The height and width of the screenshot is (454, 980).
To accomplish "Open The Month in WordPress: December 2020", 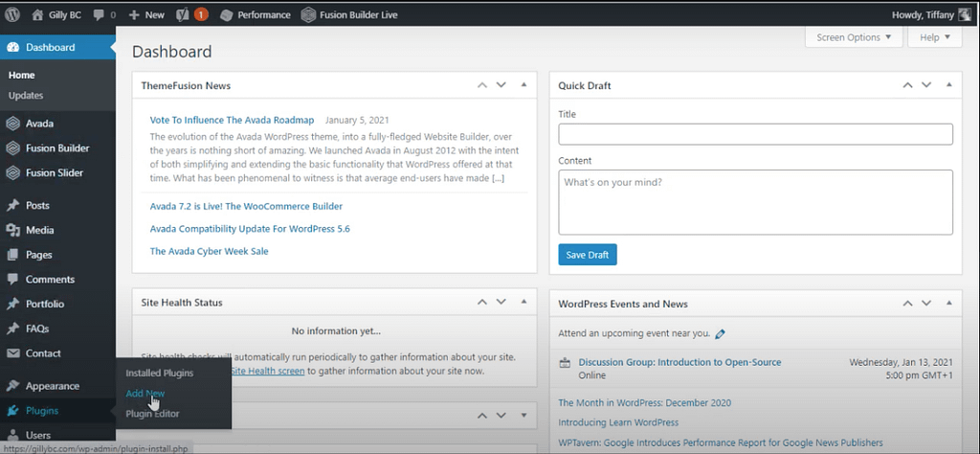I will coord(644,402).
